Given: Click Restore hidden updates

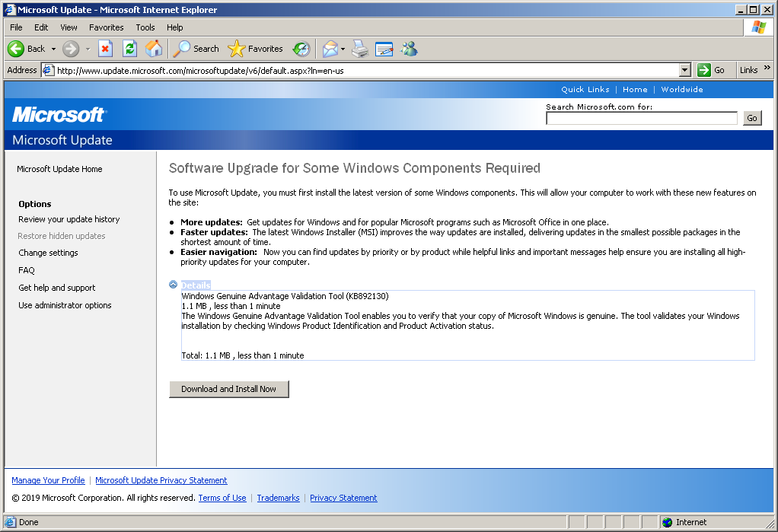Looking at the screenshot, I should 62,236.
